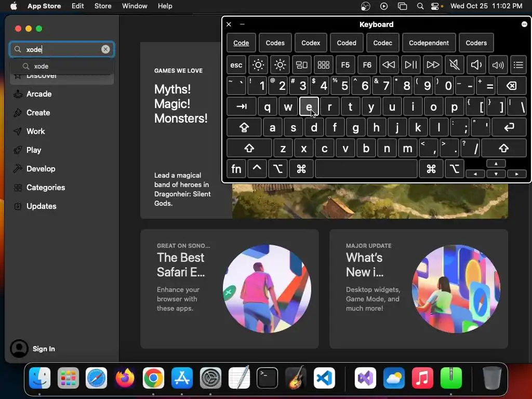The image size is (532, 399).
Task: Click the backspace delete key
Action: (x=512, y=86)
